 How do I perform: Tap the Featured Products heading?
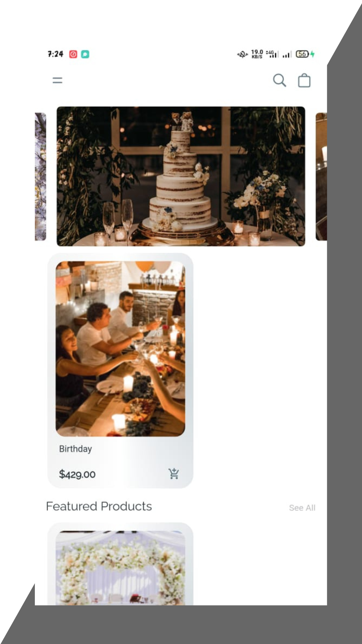[x=99, y=506]
